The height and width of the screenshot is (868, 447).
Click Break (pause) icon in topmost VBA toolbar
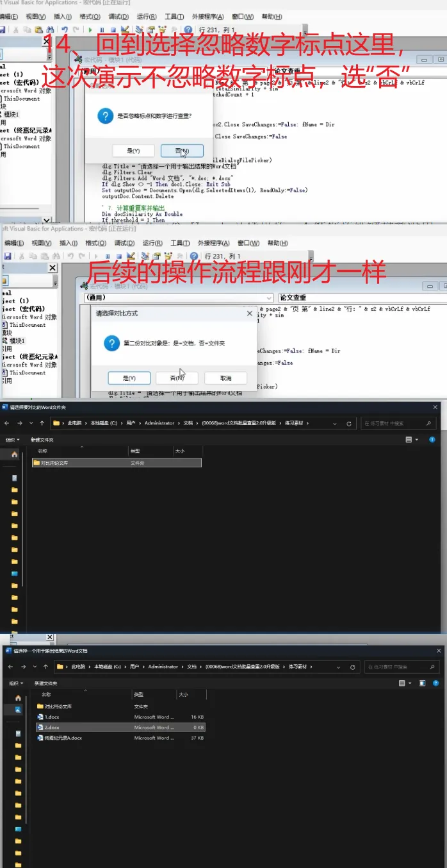pos(101,29)
